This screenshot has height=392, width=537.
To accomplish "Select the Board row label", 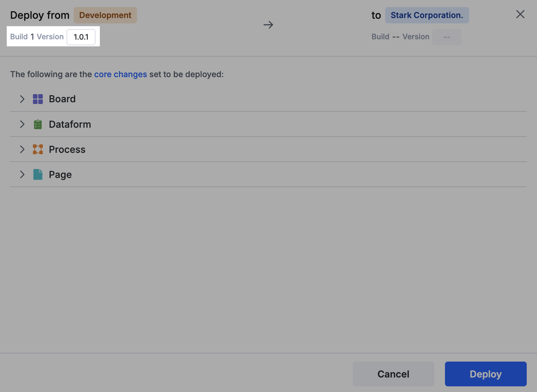I will point(62,99).
